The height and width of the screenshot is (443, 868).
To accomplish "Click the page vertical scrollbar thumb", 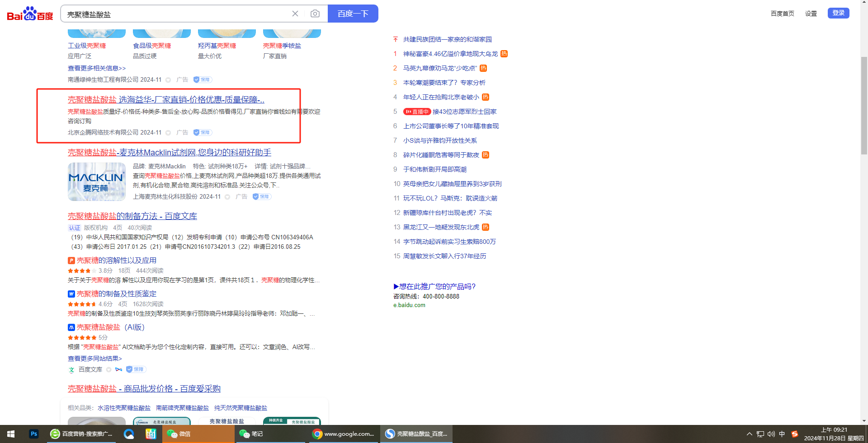I will click(x=864, y=106).
